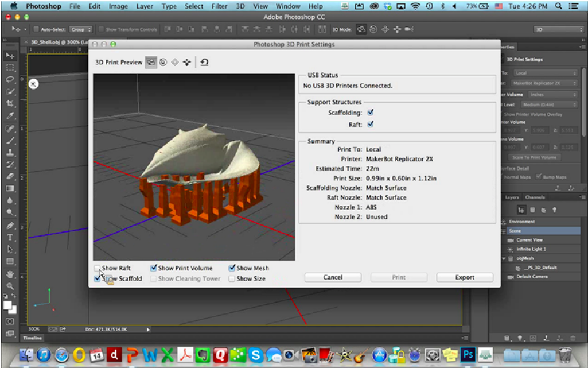Click Scale To Print Volume button
Screen dimensions: 588x368
pos(535,157)
